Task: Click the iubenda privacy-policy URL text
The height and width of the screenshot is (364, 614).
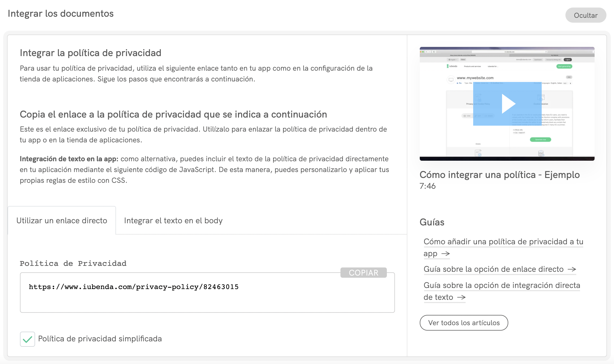Action: pyautogui.click(x=134, y=287)
